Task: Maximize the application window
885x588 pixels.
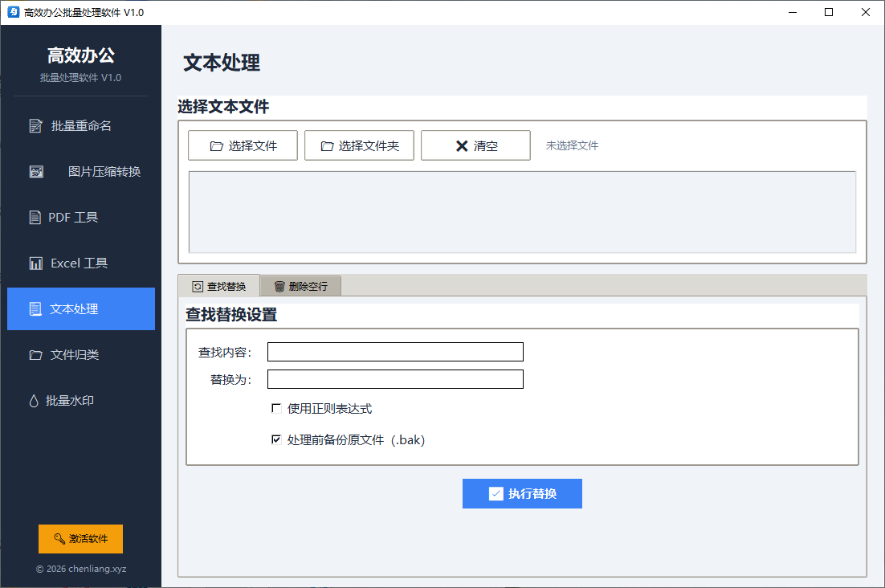Action: coord(829,12)
